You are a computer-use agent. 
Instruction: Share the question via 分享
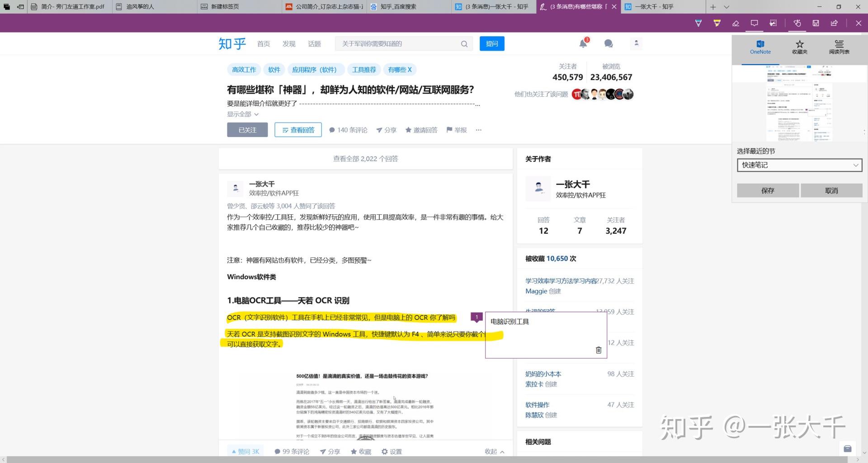[386, 130]
